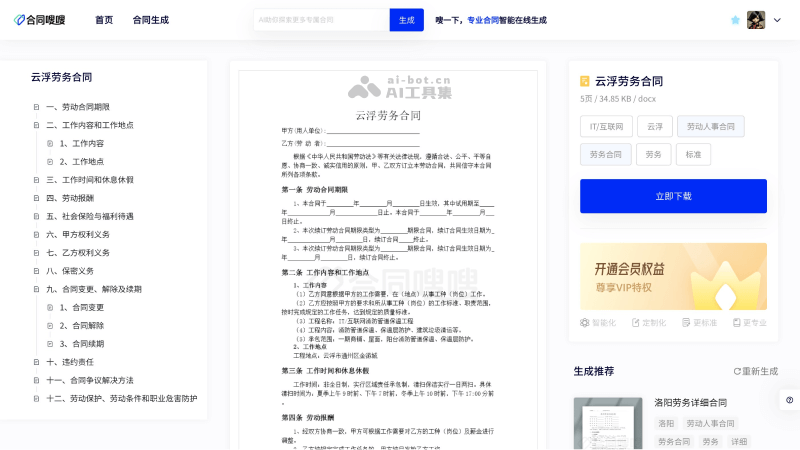Collapse the 九、合同变更、解除及续期 node
Screen dimensions: 800x450
[x=36, y=289]
